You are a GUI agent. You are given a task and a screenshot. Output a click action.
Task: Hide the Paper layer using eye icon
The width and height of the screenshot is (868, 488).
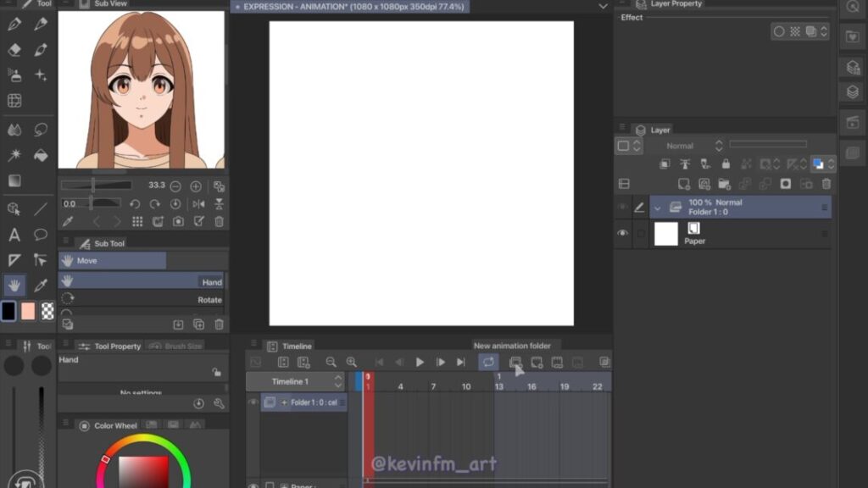[x=623, y=234]
